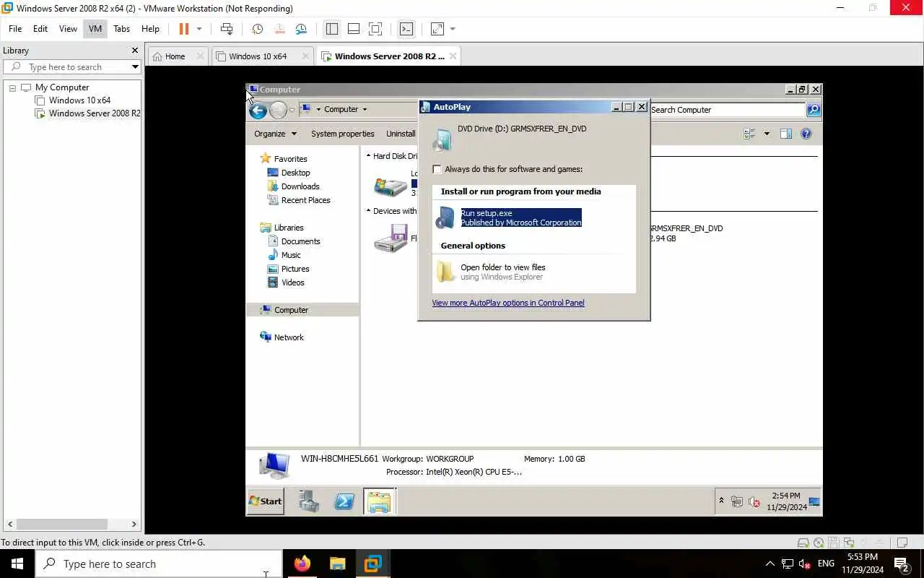The width and height of the screenshot is (924, 578).
Task: Open Explorer help with the question icon
Action: 806,134
